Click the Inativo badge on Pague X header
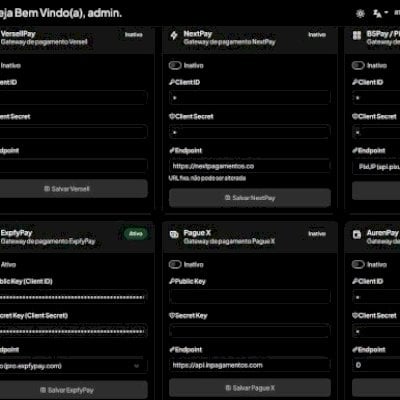400x400 pixels. tap(317, 234)
